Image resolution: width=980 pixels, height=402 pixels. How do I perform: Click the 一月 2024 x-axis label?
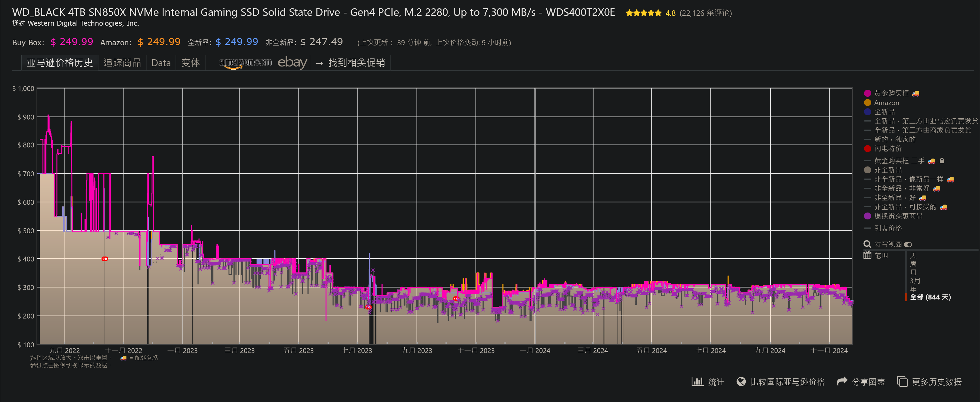[535, 351]
